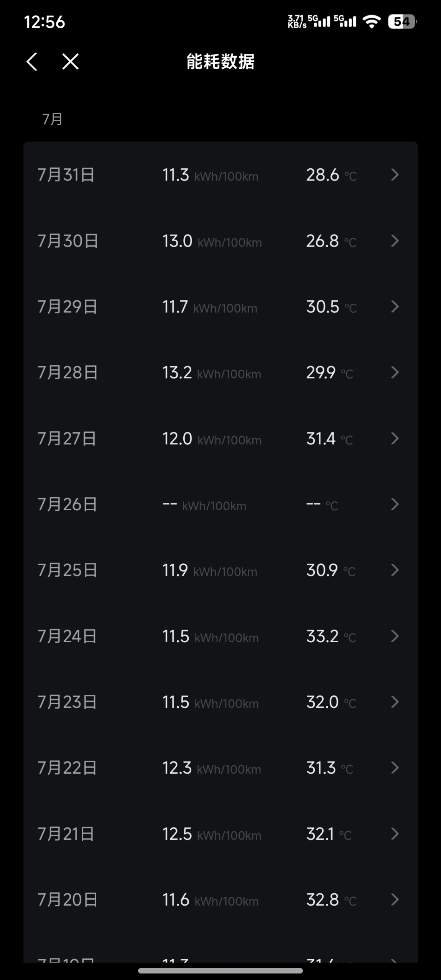This screenshot has width=441, height=980.
Task: Expand details arrow for 7月30日
Action: [395, 241]
